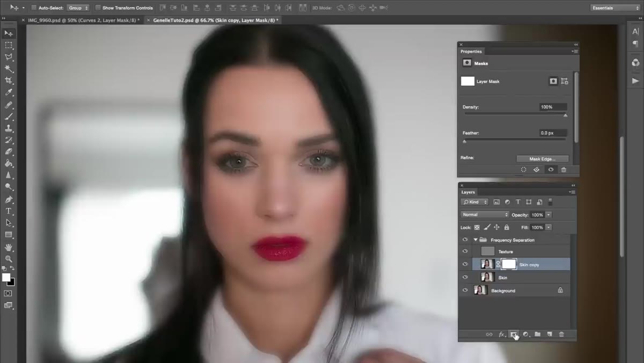Hide the Background layer

465,290
